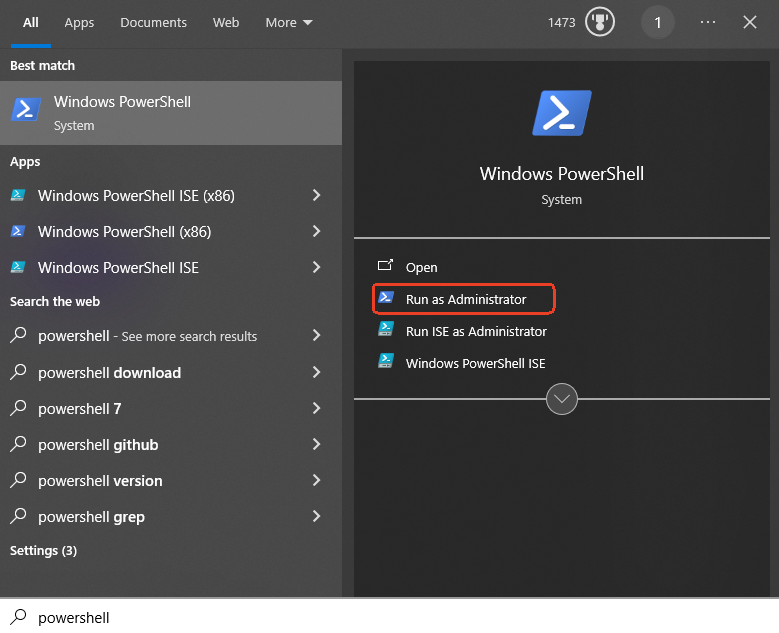Click the Open window icon
The image size is (779, 633).
click(386, 265)
